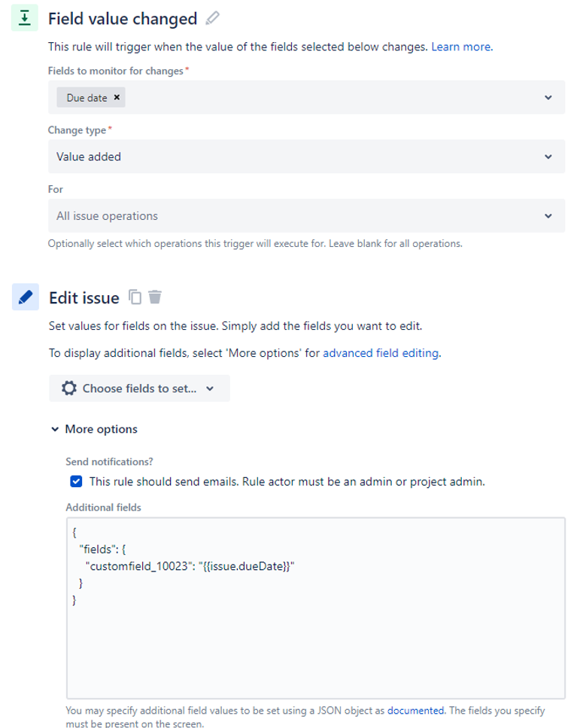Click the Field value changed trigger icon
The width and height of the screenshot is (577, 728).
(x=25, y=18)
